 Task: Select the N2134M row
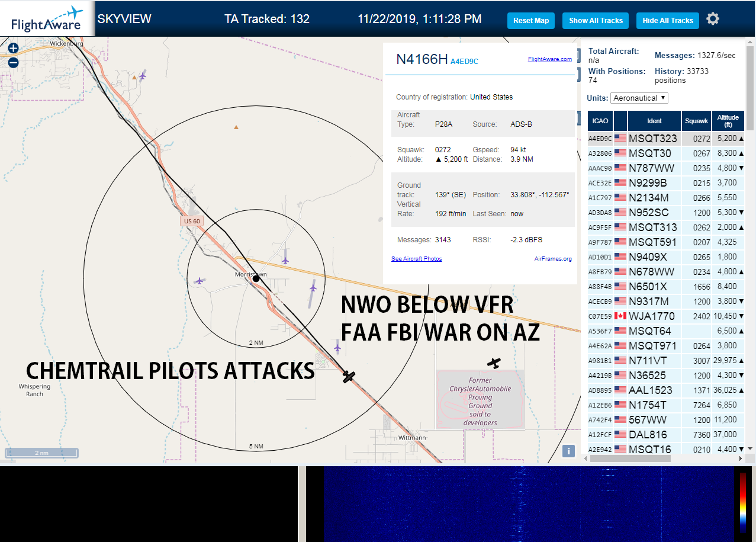click(666, 198)
